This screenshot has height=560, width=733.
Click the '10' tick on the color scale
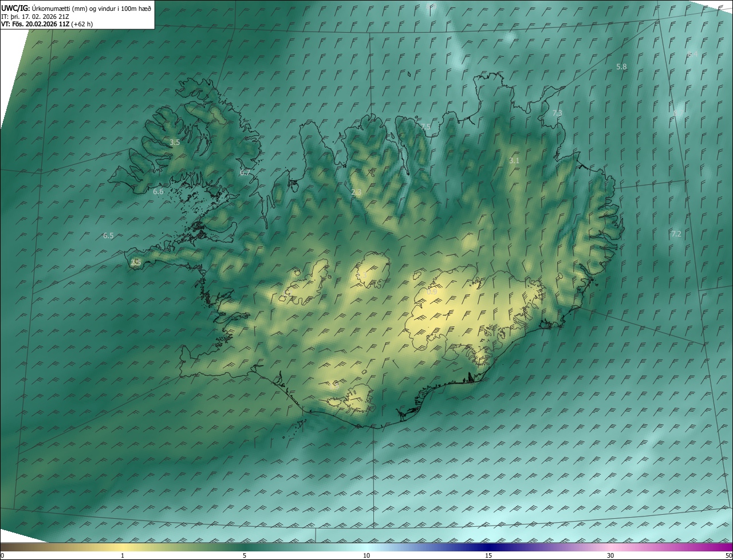(x=366, y=555)
